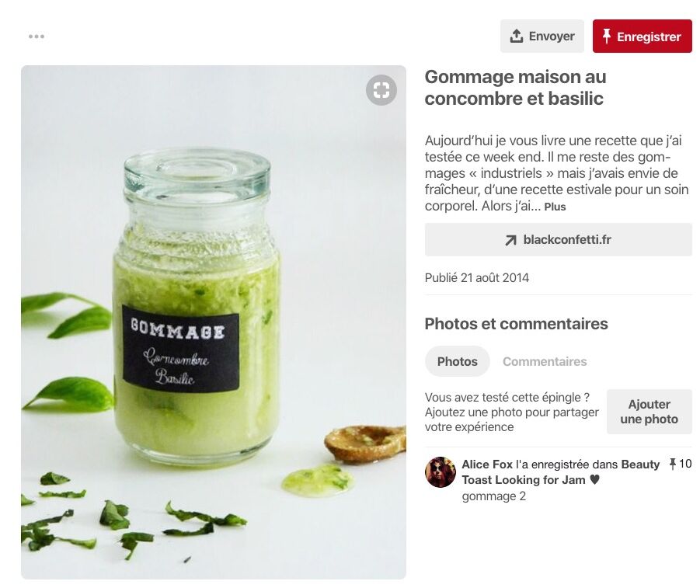Expand the description with Plus
Viewport: 700px width, 588px height.
pos(555,207)
